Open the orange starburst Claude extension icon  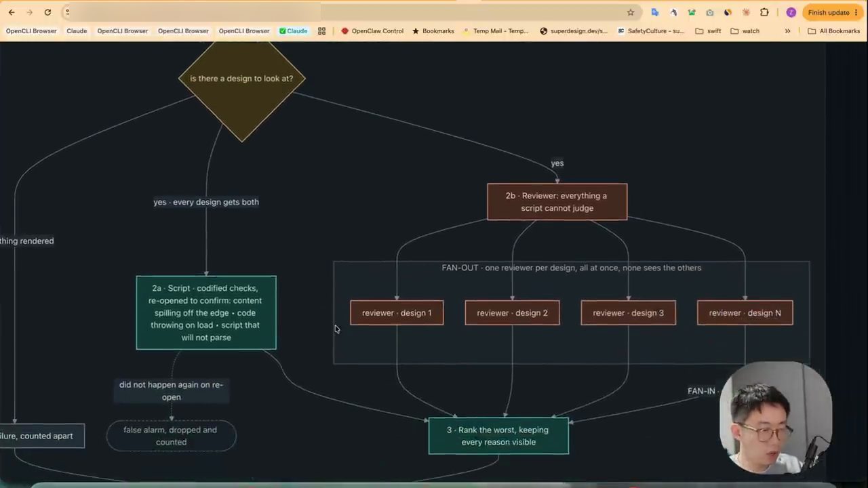point(746,12)
